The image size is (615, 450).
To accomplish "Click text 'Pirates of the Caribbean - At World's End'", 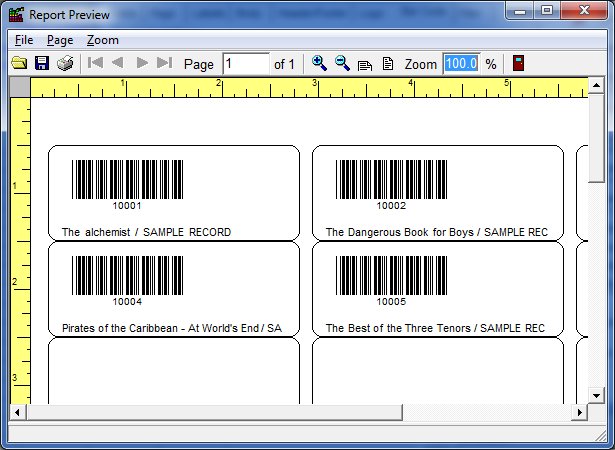I will point(160,328).
